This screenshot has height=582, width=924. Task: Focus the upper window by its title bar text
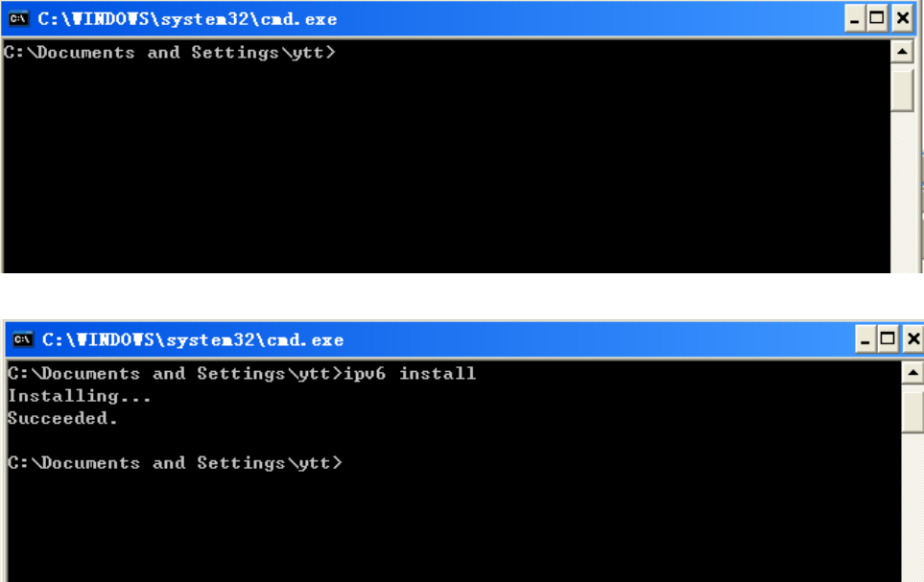pos(187,19)
